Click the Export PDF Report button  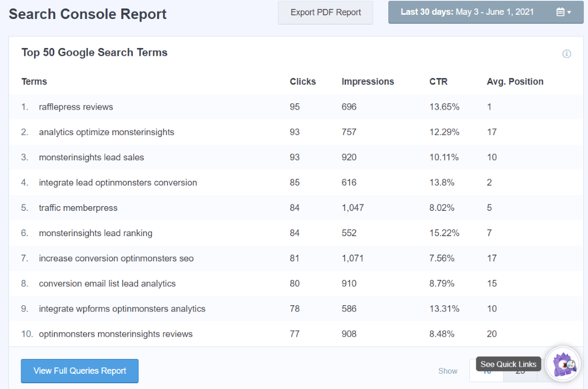point(325,12)
